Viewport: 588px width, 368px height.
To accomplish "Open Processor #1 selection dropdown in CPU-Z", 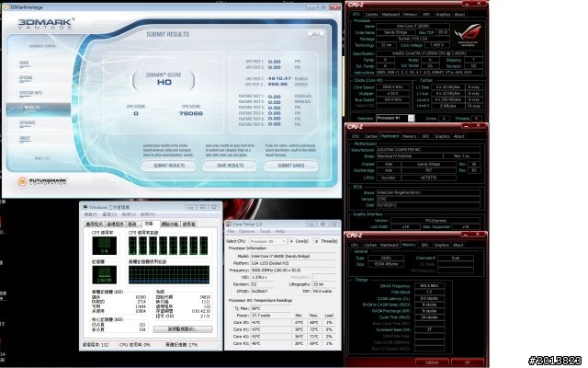I will click(395, 119).
